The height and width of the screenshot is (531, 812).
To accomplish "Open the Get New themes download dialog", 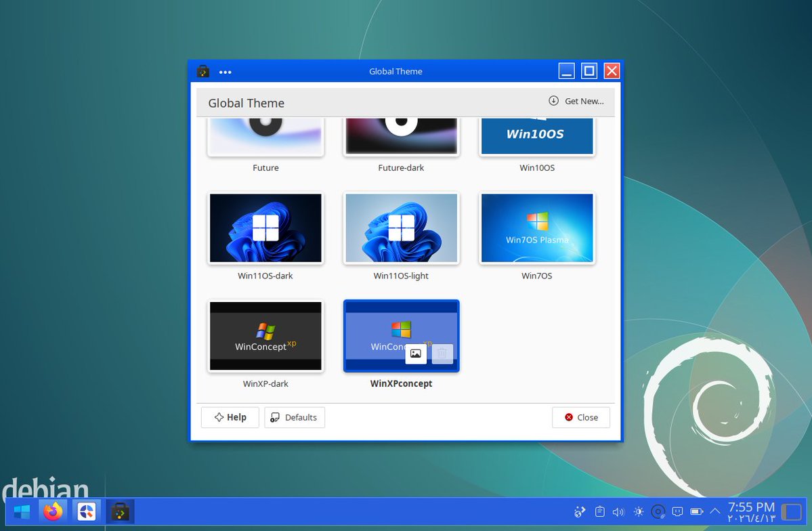I will pos(576,101).
